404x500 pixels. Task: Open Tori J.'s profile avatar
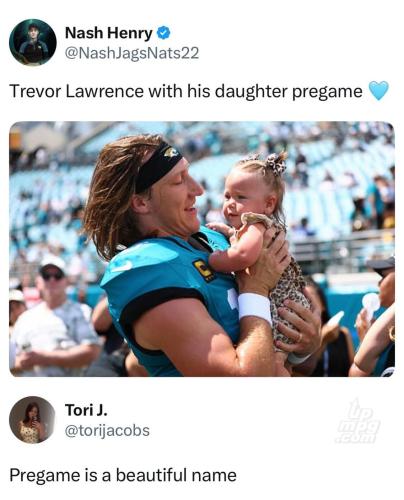(32, 420)
